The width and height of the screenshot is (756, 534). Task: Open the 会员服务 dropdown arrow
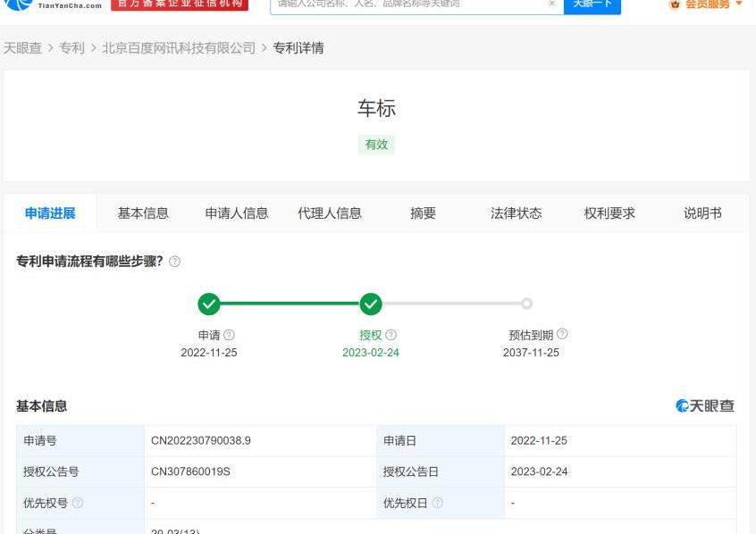[x=739, y=4]
